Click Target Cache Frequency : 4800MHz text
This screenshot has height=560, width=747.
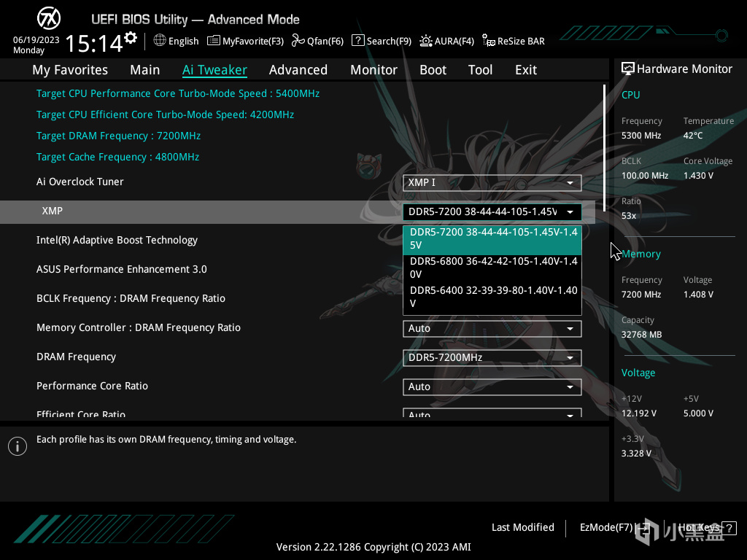[117, 157]
